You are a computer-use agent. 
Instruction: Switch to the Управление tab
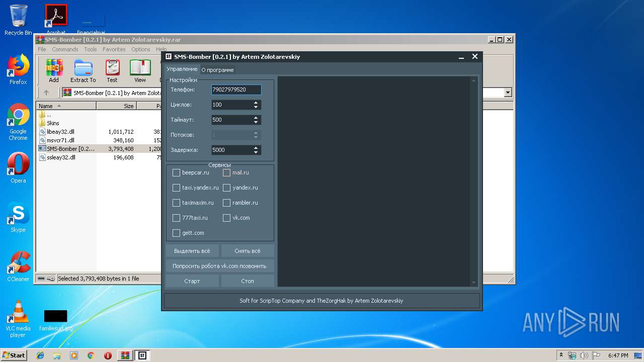(182, 69)
